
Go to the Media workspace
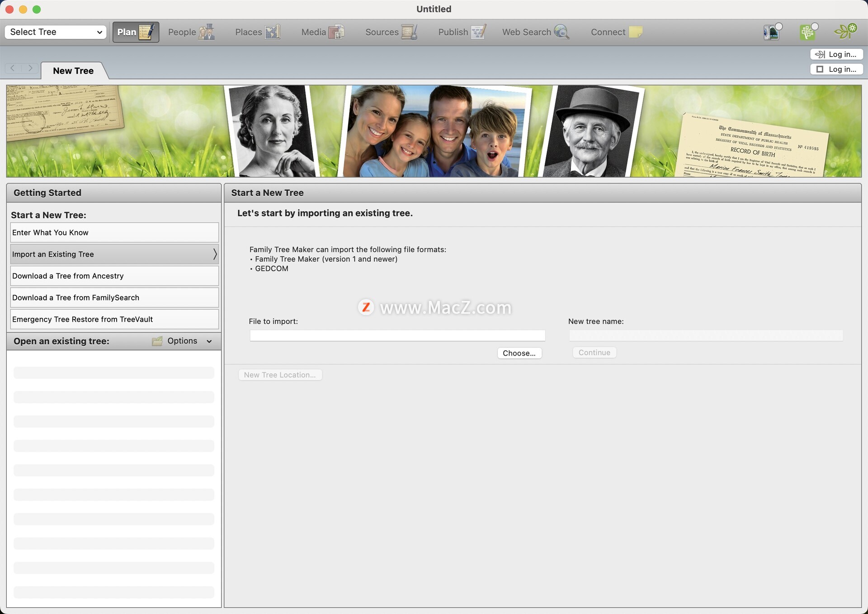tap(322, 32)
